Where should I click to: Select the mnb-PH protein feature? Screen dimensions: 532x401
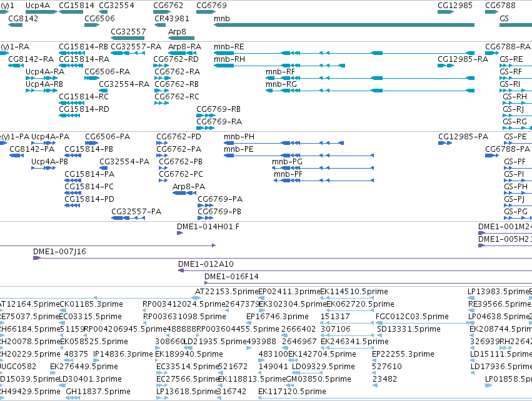pos(284,143)
